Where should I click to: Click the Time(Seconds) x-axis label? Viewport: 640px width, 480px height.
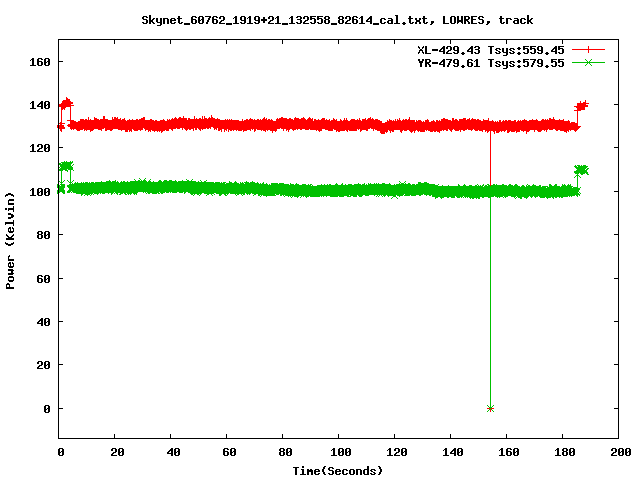[x=338, y=471]
